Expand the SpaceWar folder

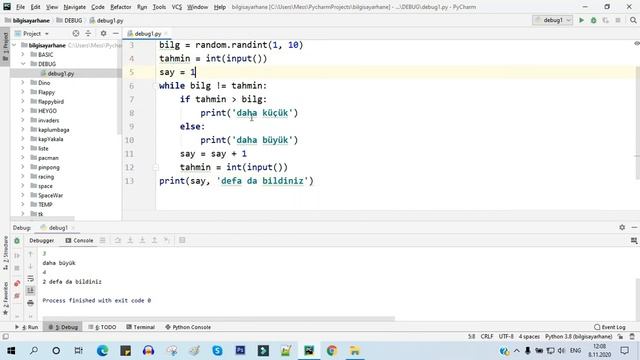(x=23, y=195)
